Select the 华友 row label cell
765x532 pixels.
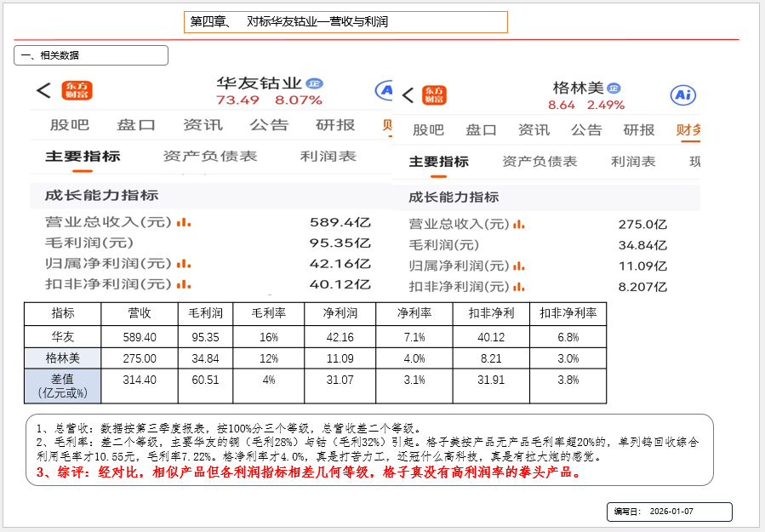(x=63, y=337)
